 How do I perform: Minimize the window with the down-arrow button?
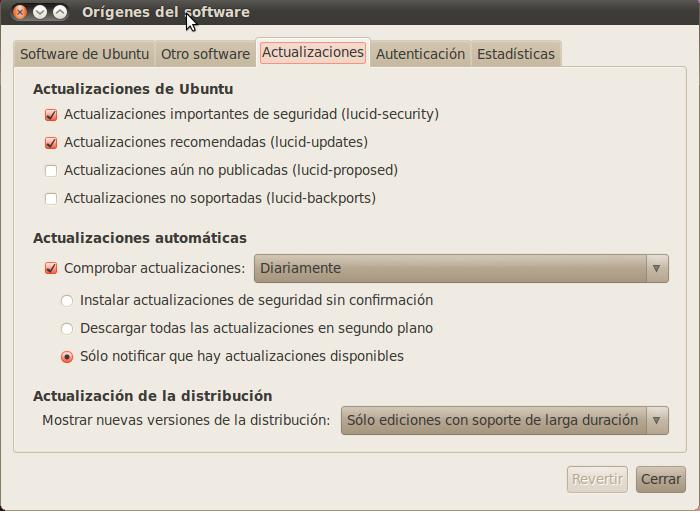point(40,12)
